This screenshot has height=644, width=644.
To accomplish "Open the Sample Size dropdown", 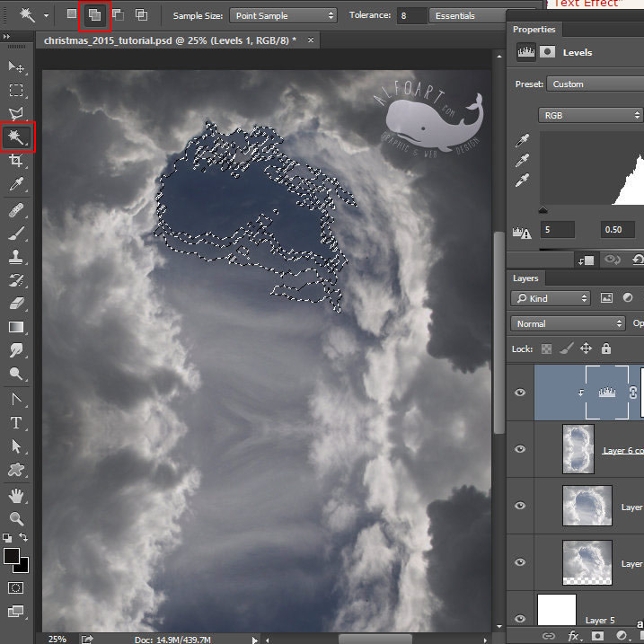I will click(x=283, y=15).
